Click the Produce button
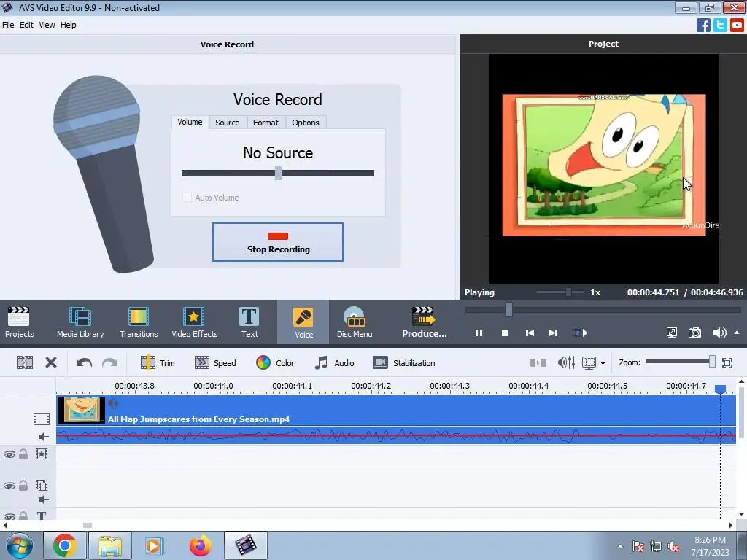 [424, 322]
